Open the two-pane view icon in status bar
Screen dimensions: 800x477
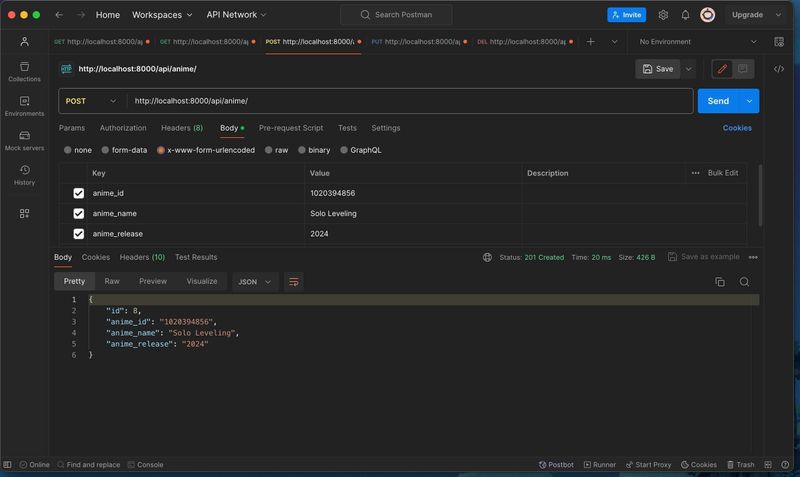768,465
